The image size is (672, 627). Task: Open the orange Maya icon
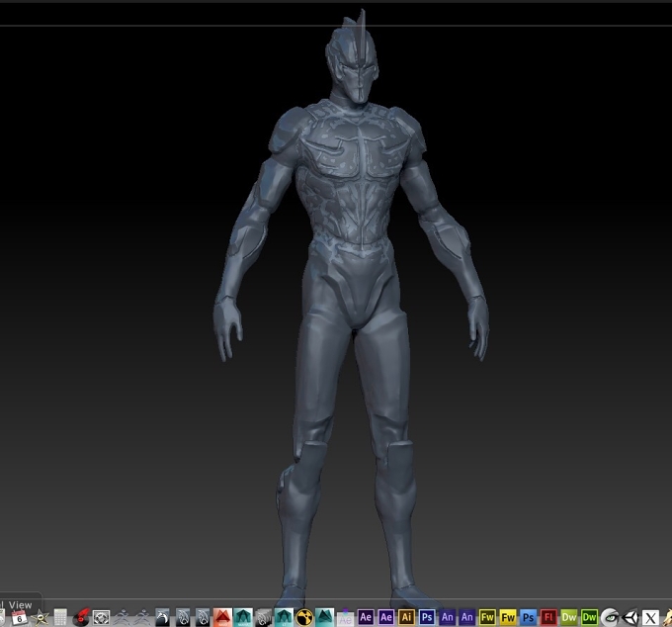(223, 618)
